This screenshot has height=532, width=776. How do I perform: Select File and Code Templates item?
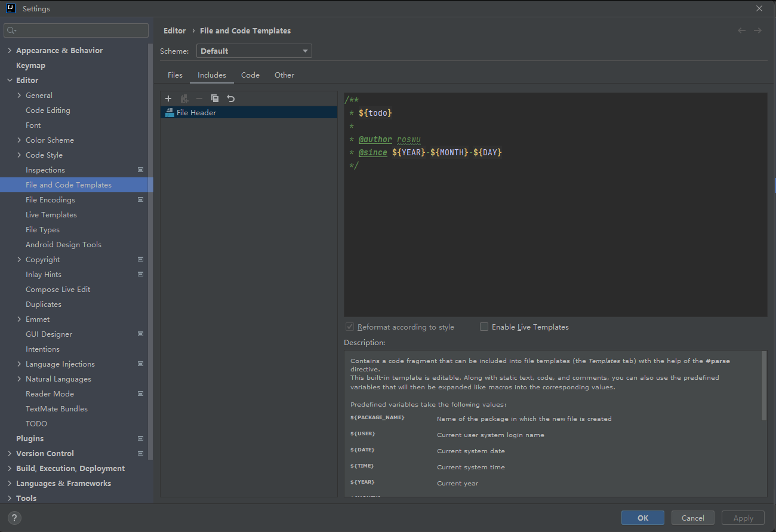[x=76, y=184]
